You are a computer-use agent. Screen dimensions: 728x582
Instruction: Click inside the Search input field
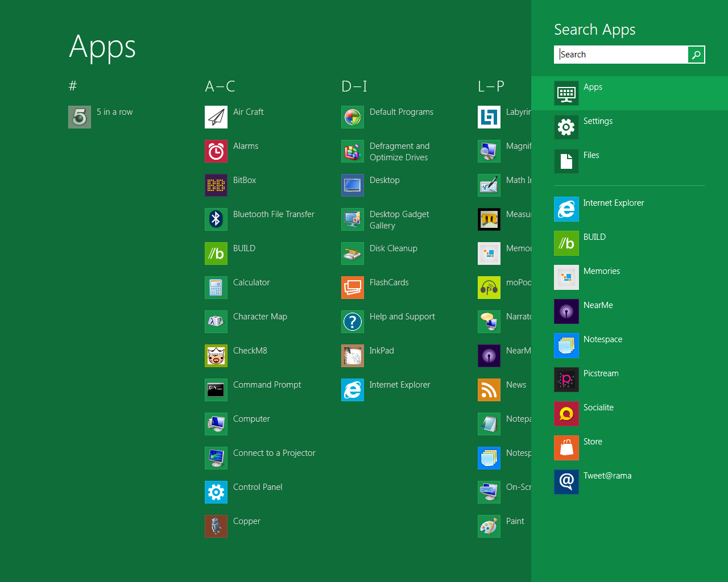[620, 55]
